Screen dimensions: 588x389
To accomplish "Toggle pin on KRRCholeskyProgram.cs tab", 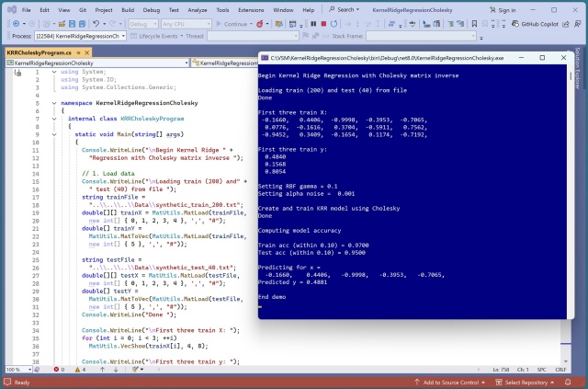I will coord(79,52).
